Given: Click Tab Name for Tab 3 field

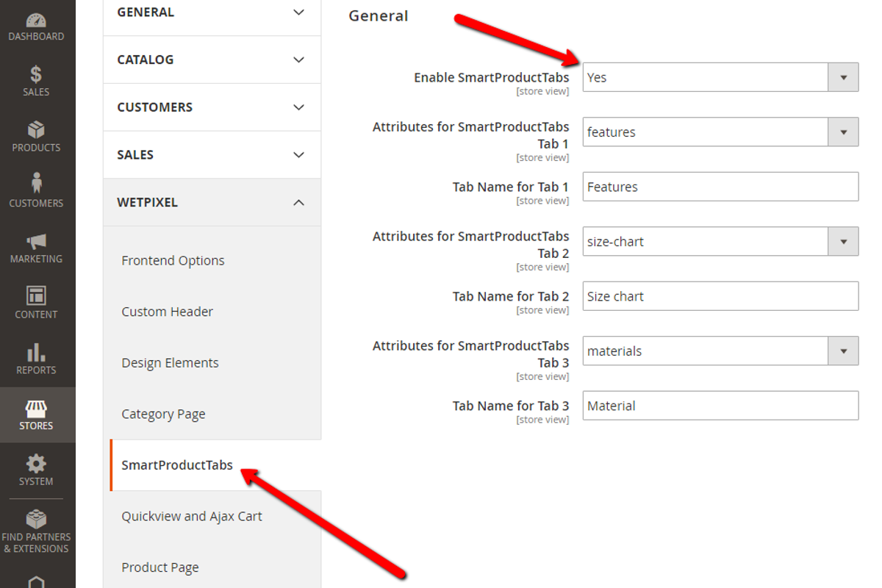Looking at the screenshot, I should click(x=720, y=406).
